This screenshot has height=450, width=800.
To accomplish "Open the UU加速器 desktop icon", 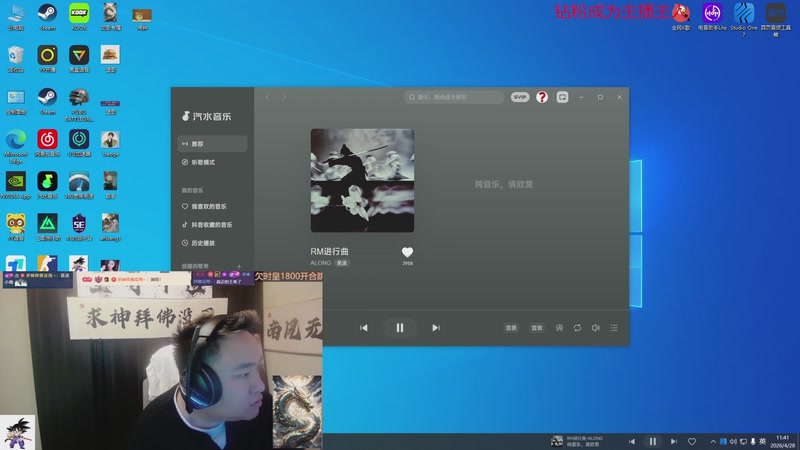I will point(79,142).
